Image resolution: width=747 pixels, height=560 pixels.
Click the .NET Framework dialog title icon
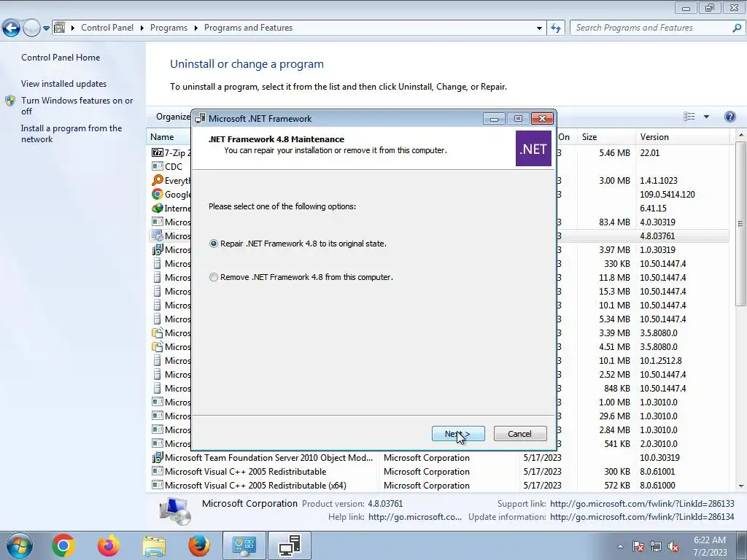[x=201, y=119]
